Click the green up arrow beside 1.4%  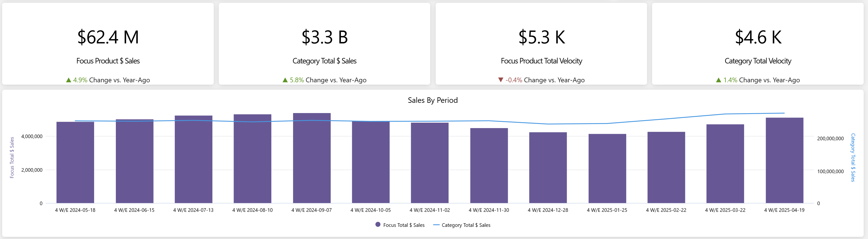click(718, 80)
